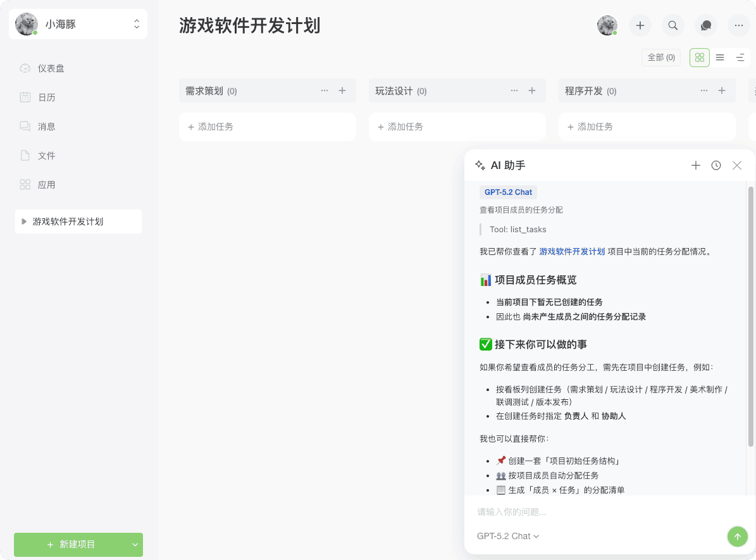Focus the 请输入你的问题 input field
This screenshot has height=560, width=756.
click(x=595, y=512)
